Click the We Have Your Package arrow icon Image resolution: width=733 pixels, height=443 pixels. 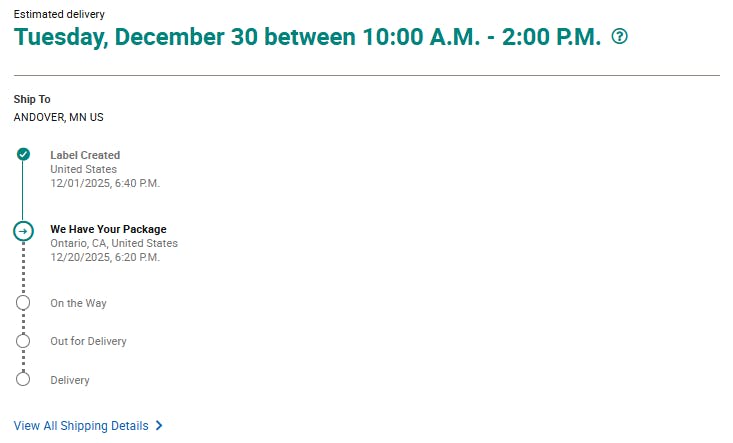coord(24,231)
